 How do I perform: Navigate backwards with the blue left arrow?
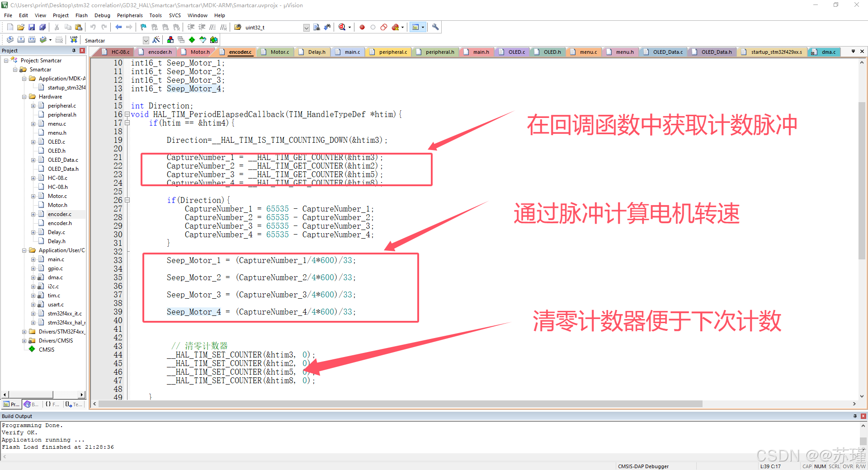click(x=118, y=27)
